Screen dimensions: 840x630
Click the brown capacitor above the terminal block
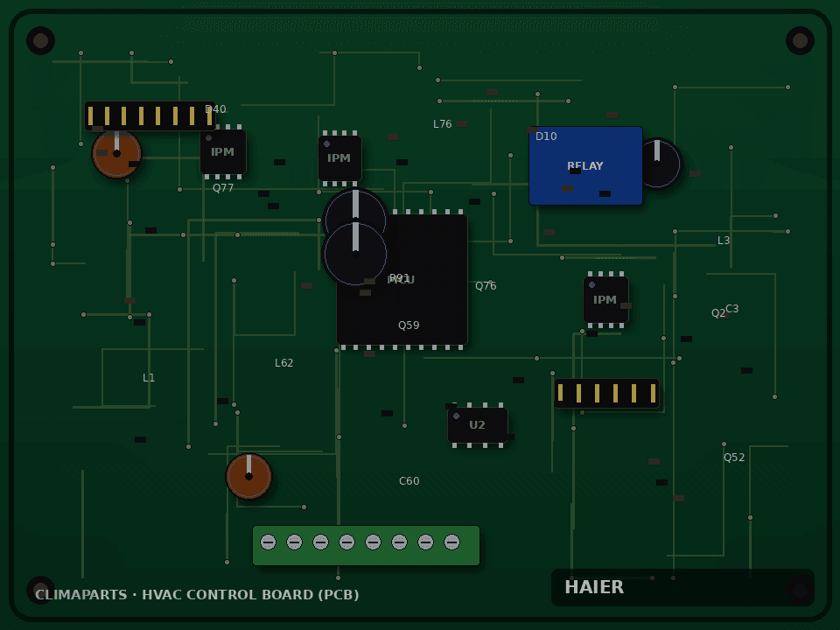point(248,476)
